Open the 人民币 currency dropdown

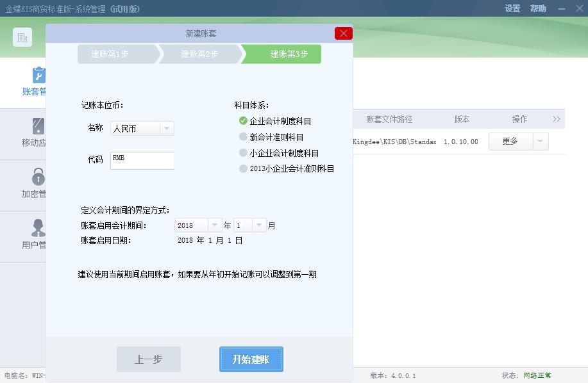165,128
